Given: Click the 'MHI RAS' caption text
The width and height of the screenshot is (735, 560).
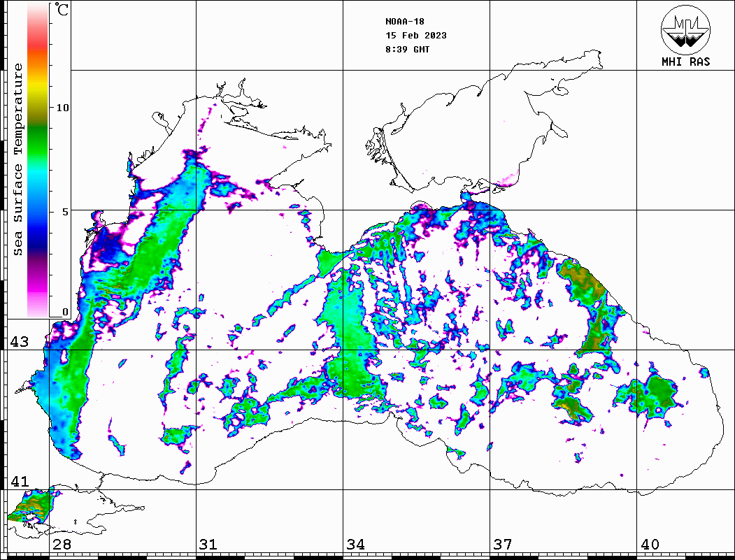Looking at the screenshot, I should 685,62.
